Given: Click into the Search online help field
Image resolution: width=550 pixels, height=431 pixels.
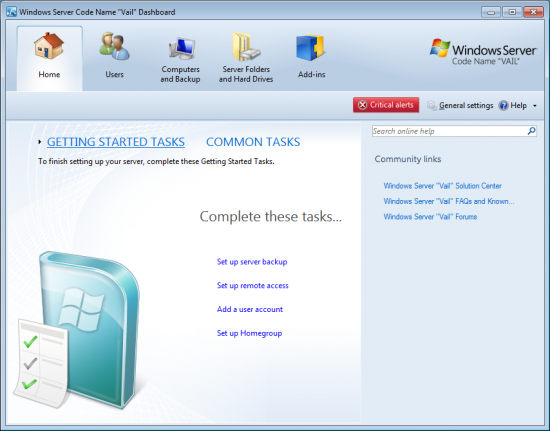Looking at the screenshot, I should pyautogui.click(x=449, y=131).
